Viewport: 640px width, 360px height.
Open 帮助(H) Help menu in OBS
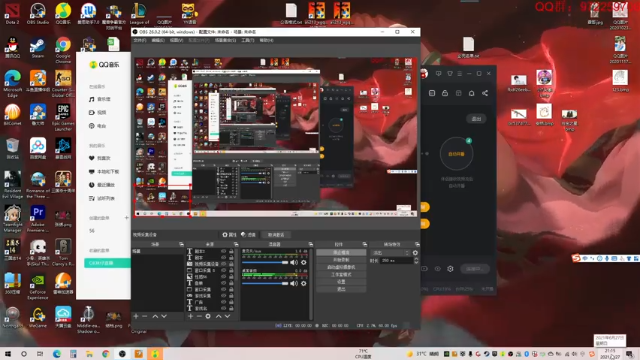[266, 40]
